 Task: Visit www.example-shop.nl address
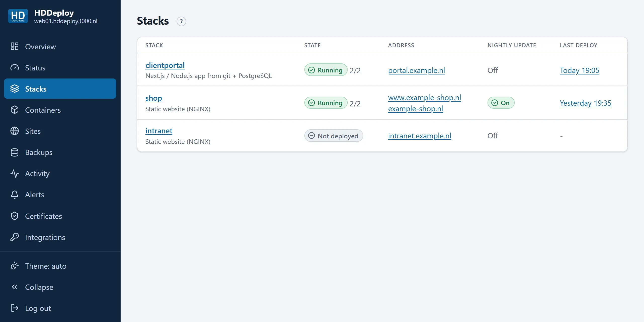coord(424,98)
